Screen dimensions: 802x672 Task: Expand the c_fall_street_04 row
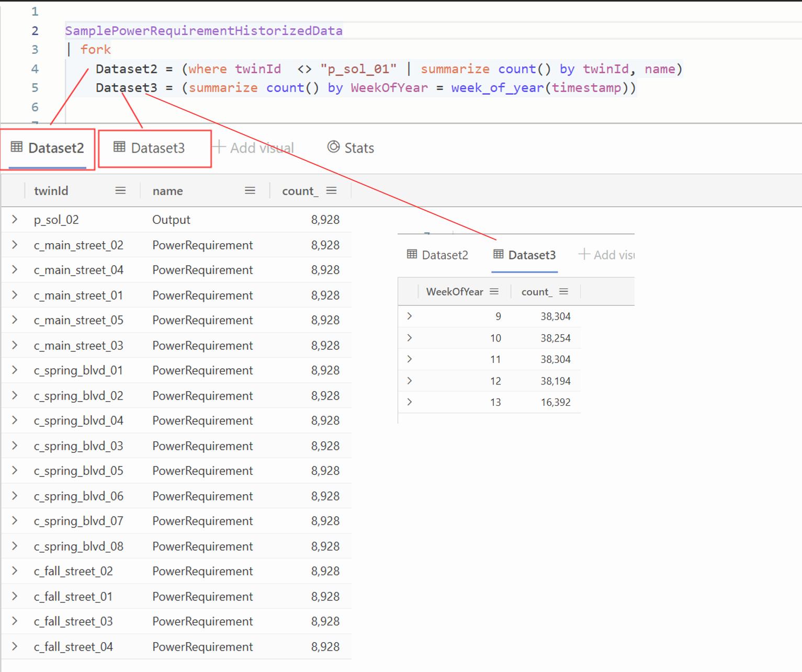tap(14, 646)
